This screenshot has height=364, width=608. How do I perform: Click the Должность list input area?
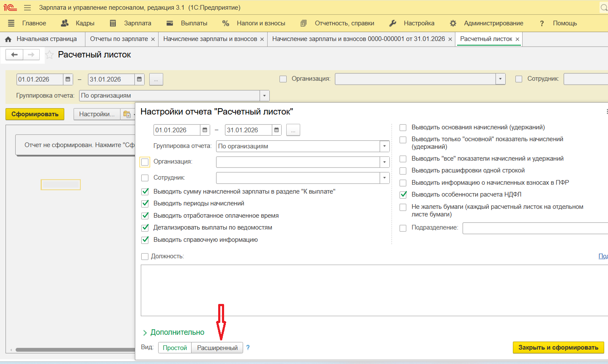[x=372, y=290]
